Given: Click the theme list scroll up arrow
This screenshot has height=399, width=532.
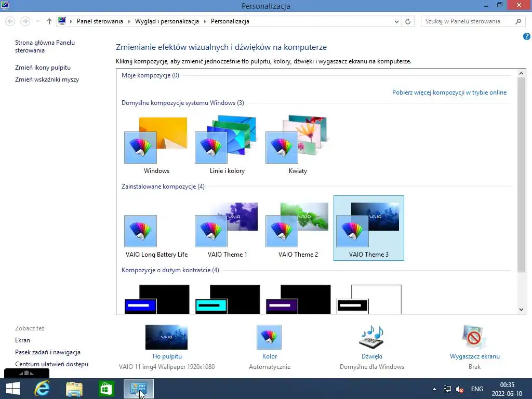Looking at the screenshot, I should coord(521,73).
